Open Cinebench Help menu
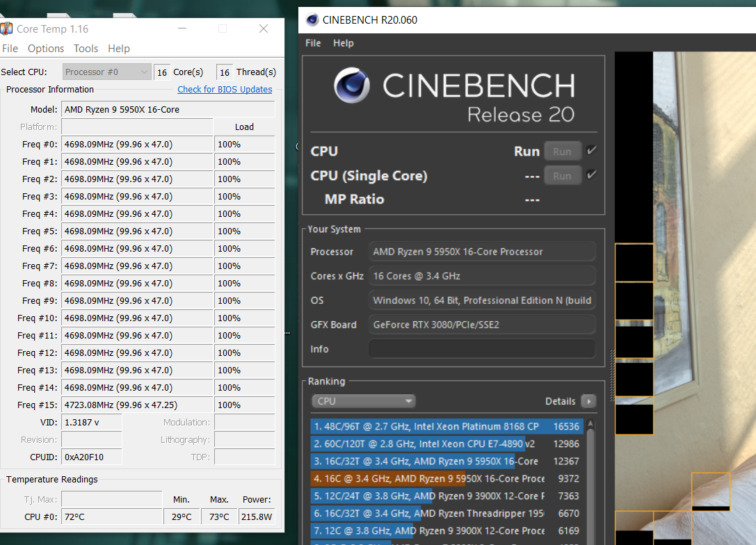756x545 pixels. pyautogui.click(x=344, y=43)
